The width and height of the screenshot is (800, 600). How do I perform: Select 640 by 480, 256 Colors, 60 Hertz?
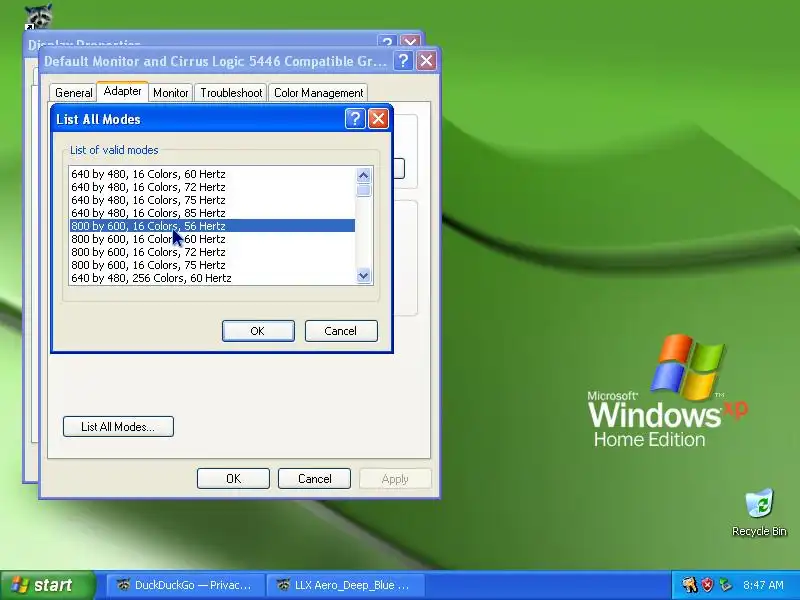coord(212,278)
